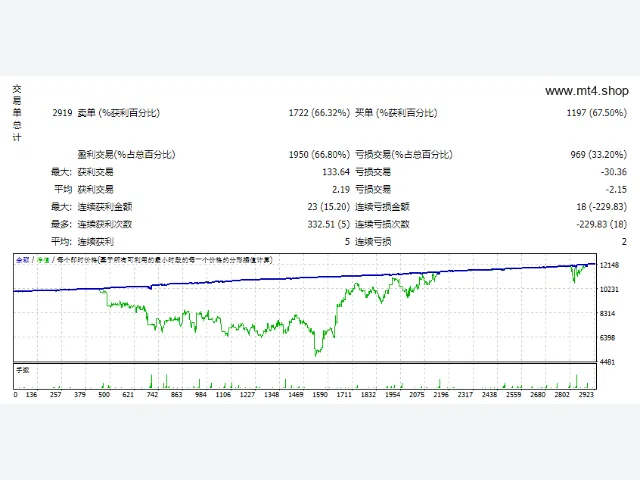Viewport: 640px width, 480px height.
Task: Click the value 18 (-229.83)
Action: tap(601, 207)
